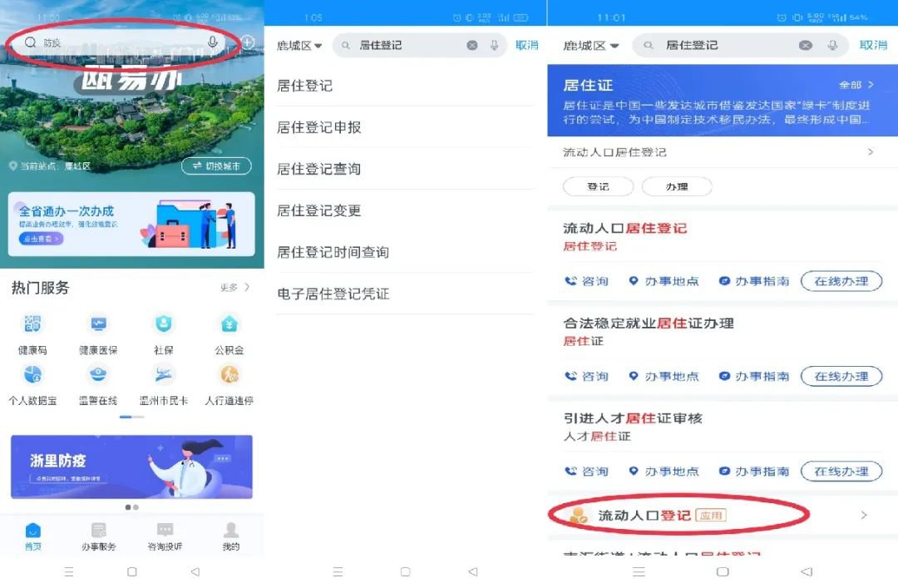Switch to 办事服务 tab
Screen dimensions: 898x588
(98, 536)
